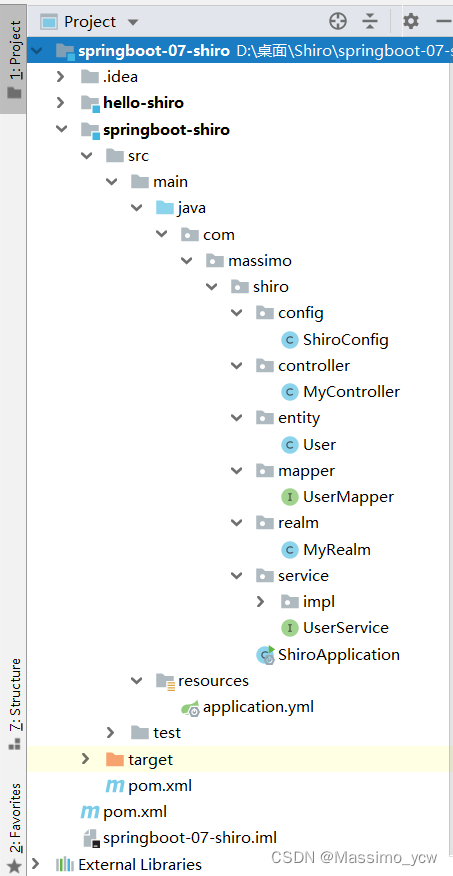453x876 pixels.
Task: Collapse the shiro package
Action: 212,287
